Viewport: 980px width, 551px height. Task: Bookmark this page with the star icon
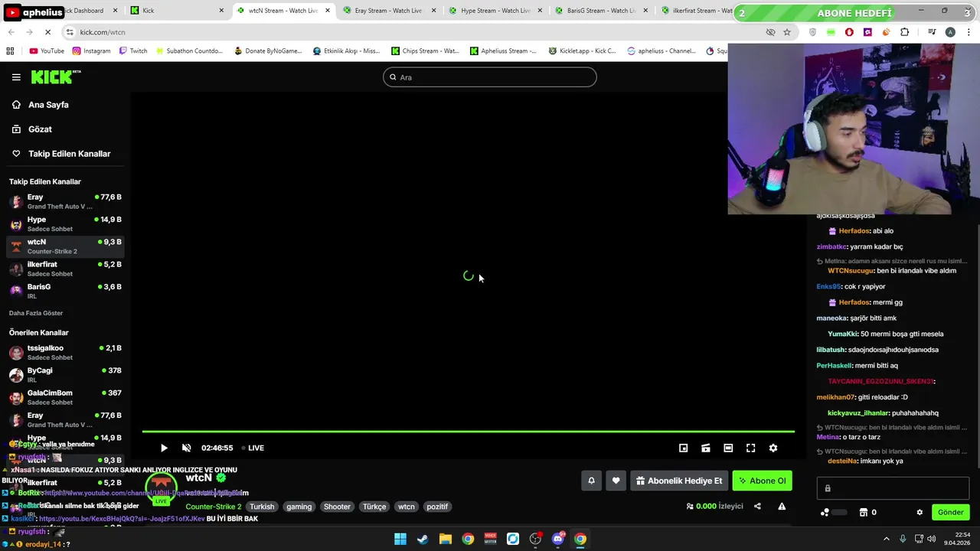[x=787, y=32]
